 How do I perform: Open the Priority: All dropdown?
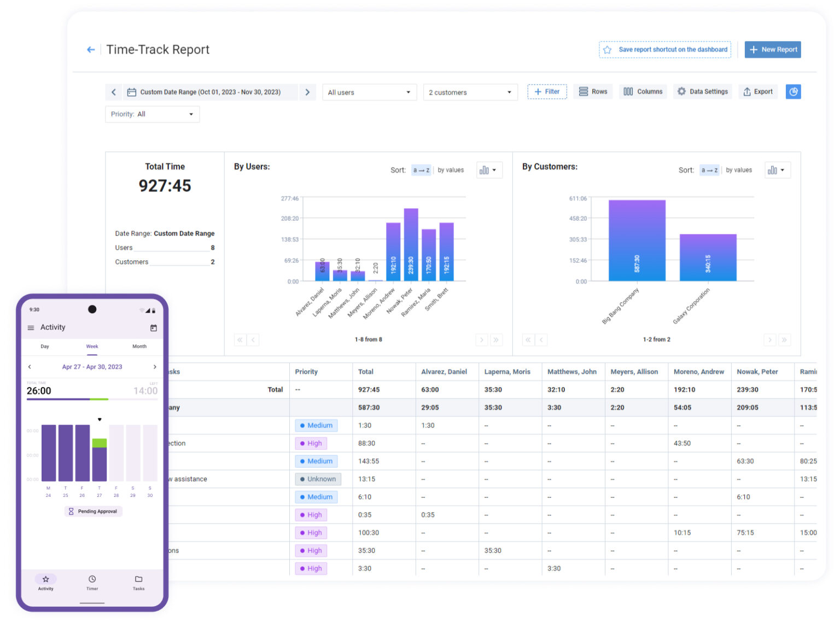152,114
